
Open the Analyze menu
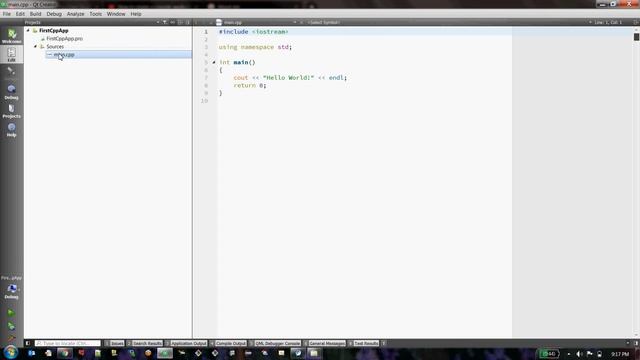76,14
